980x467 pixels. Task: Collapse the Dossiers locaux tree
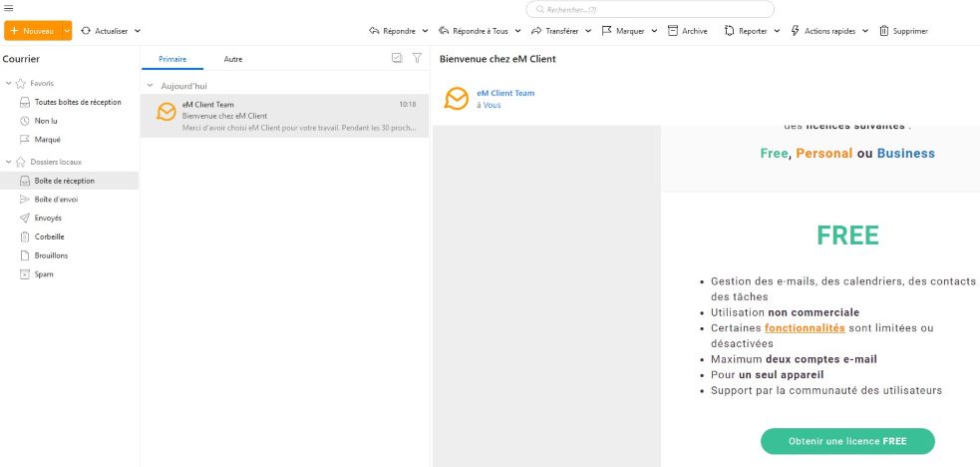pyautogui.click(x=9, y=162)
